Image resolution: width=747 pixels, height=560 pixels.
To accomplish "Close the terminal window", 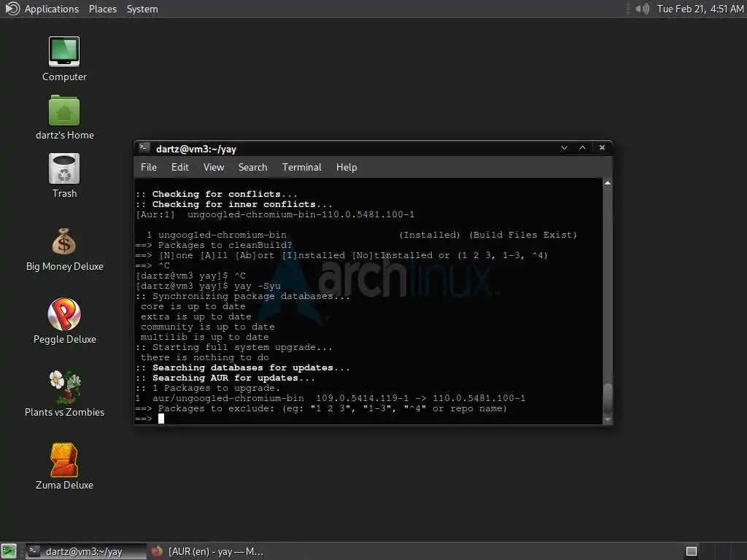I will click(x=602, y=147).
